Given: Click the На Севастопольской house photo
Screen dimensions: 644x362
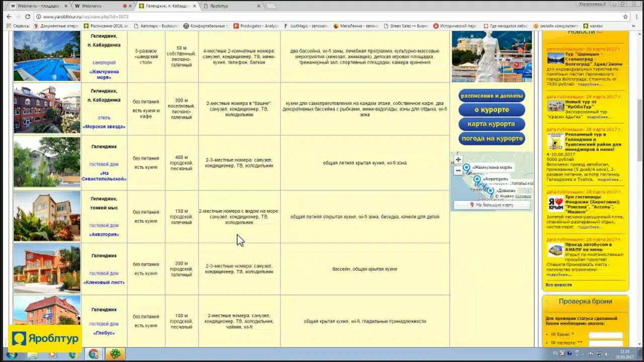Looking at the screenshot, I should click(x=47, y=162).
